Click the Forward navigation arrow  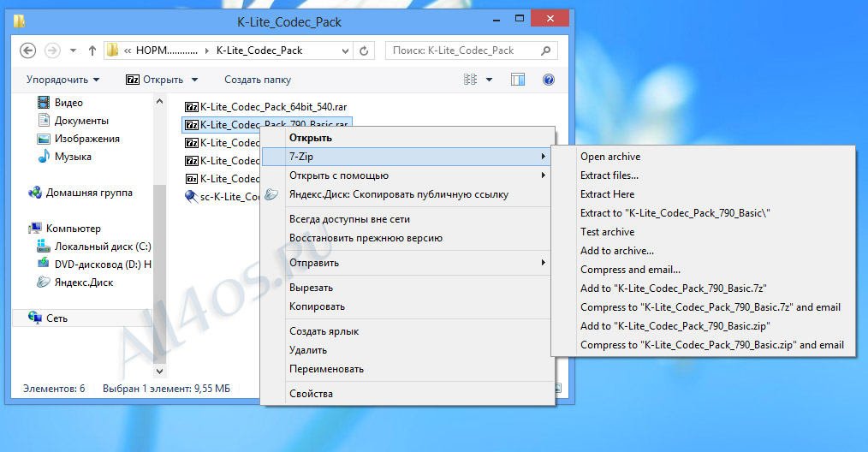52,51
